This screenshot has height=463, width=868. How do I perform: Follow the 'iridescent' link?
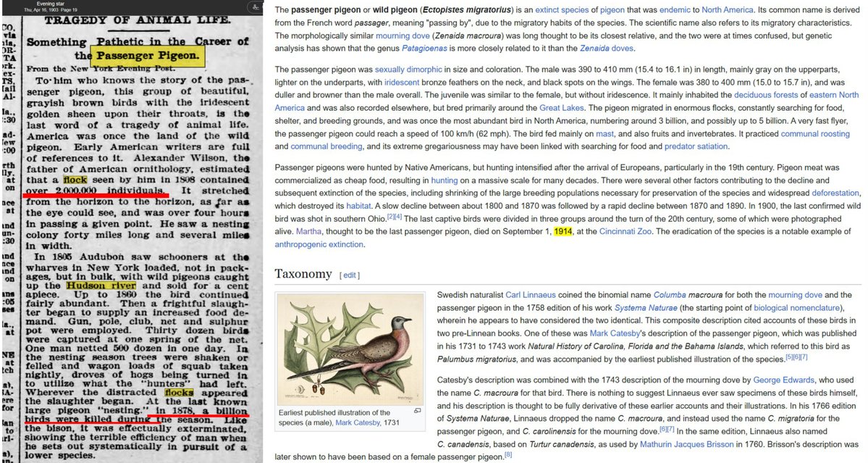tap(403, 83)
